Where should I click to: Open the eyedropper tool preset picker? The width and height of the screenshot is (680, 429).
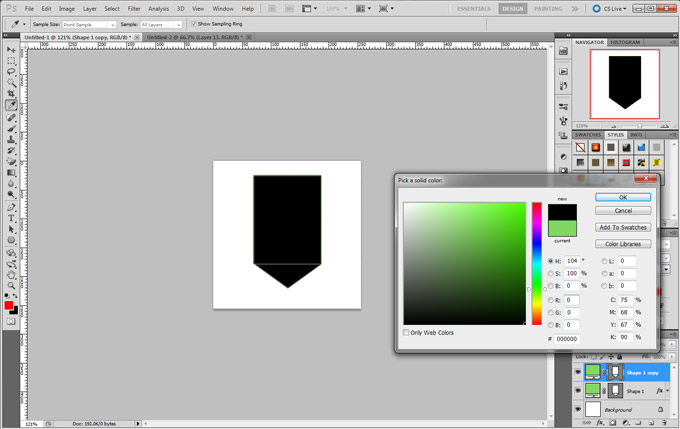click(24, 24)
